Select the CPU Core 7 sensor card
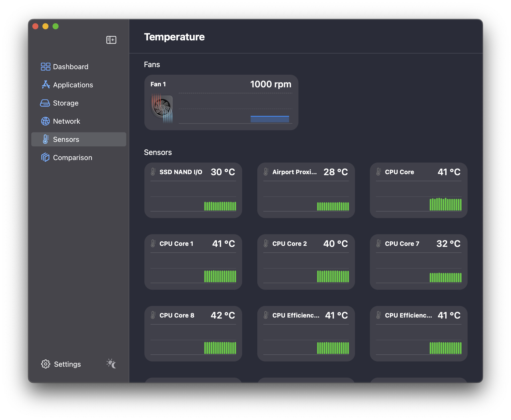This screenshot has height=420, width=511. pos(419,262)
